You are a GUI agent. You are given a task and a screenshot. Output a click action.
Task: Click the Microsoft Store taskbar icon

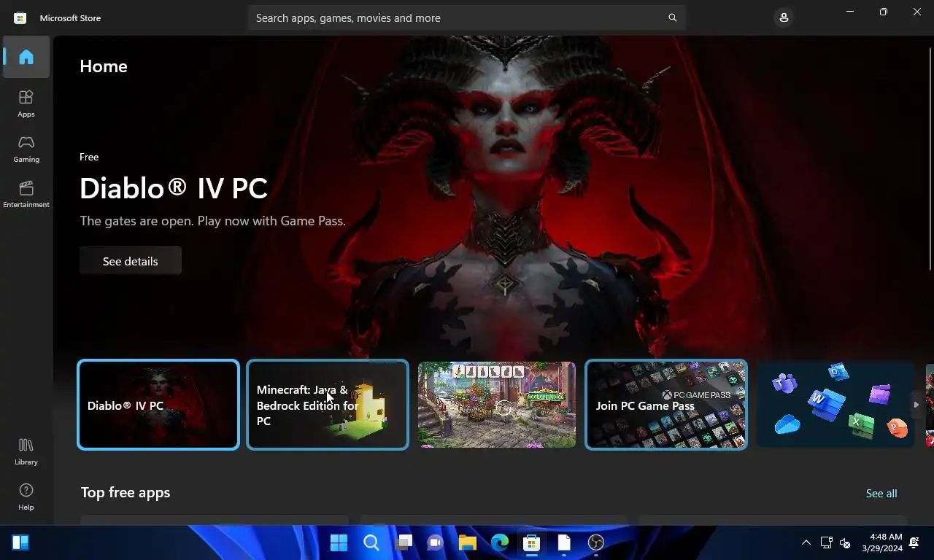pos(532,542)
